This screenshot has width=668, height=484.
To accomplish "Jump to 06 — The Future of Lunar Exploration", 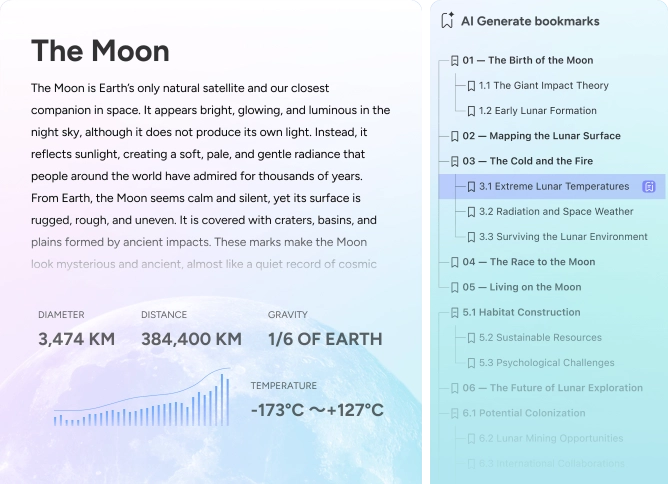I will click(x=552, y=388).
